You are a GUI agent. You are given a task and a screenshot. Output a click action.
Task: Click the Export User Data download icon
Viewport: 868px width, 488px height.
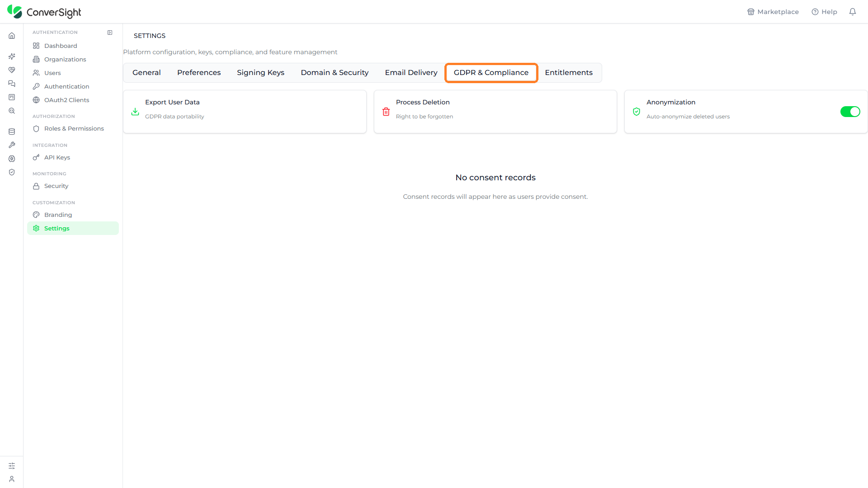[x=135, y=112]
